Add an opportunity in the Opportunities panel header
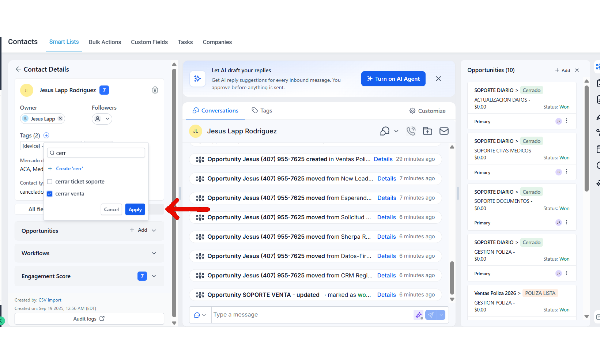600x364 pixels. coord(562,70)
